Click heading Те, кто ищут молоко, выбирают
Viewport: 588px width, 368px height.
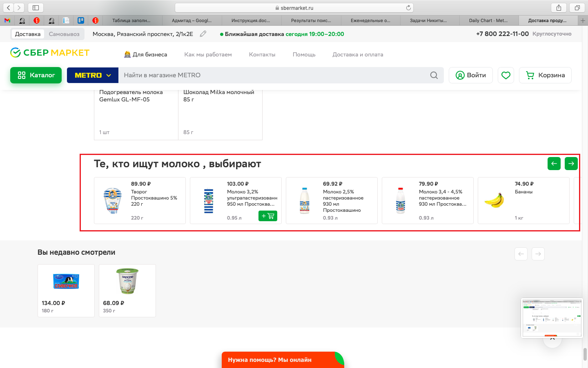pyautogui.click(x=177, y=164)
